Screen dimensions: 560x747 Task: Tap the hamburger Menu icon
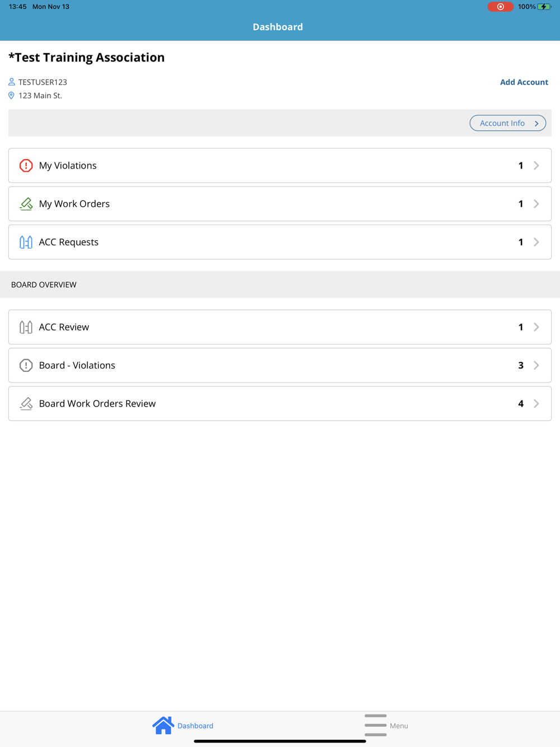point(375,725)
